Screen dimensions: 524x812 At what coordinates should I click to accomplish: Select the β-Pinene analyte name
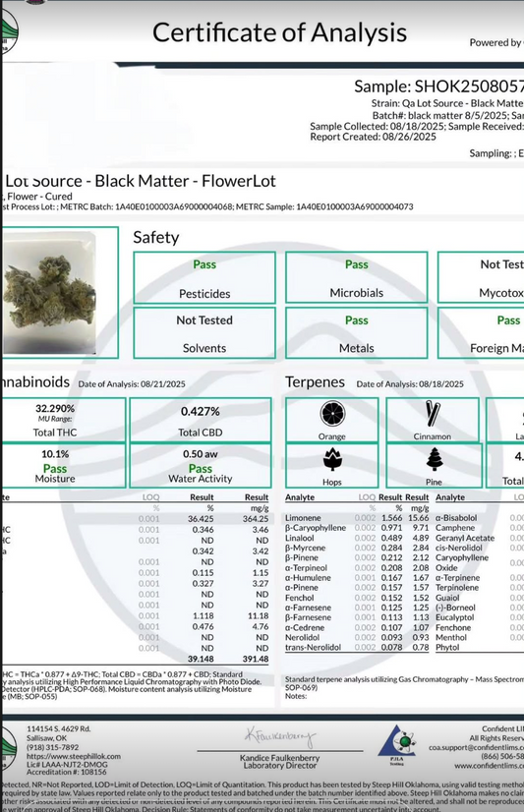(302, 557)
